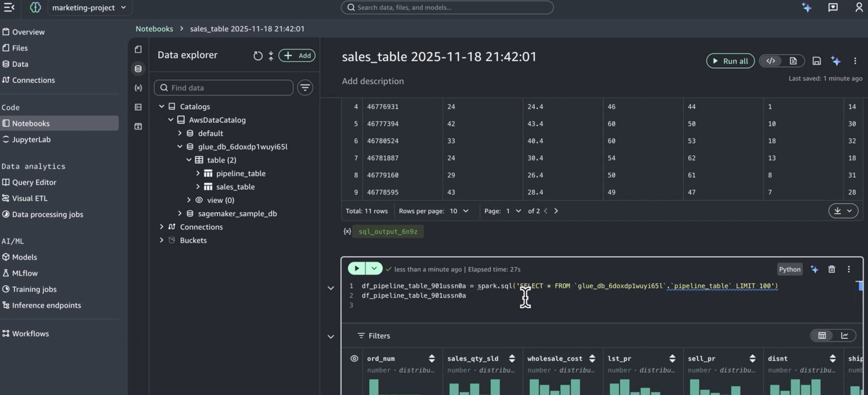Collapse the left navigation with the sidebar icon
The height and width of the screenshot is (395, 868).
(9, 7)
